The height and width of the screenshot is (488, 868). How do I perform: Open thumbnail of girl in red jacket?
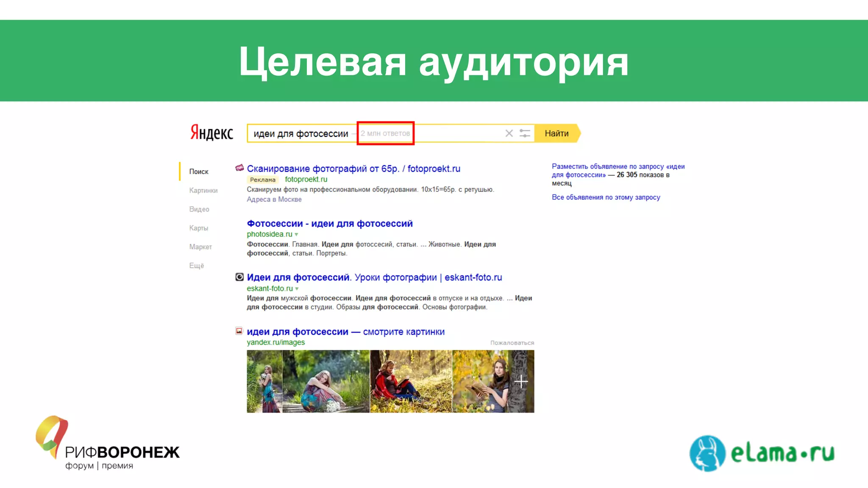tap(411, 381)
